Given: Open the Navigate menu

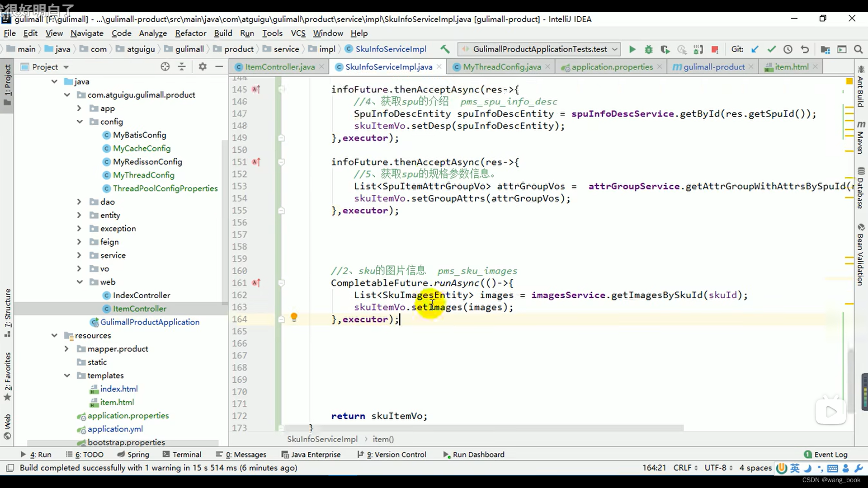Looking at the screenshot, I should coord(87,33).
